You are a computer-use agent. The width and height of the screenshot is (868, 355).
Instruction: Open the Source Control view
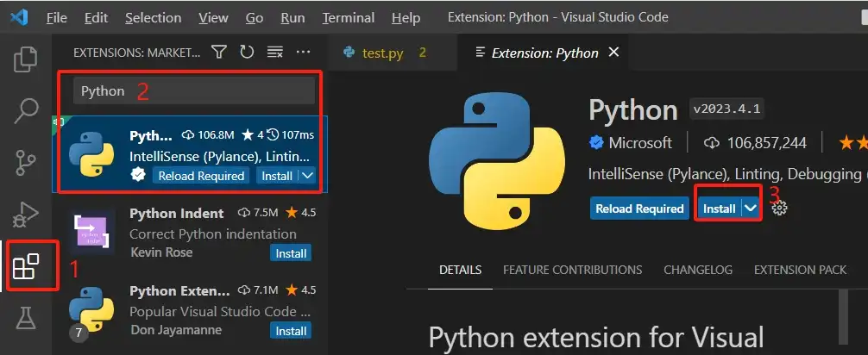pyautogui.click(x=26, y=163)
